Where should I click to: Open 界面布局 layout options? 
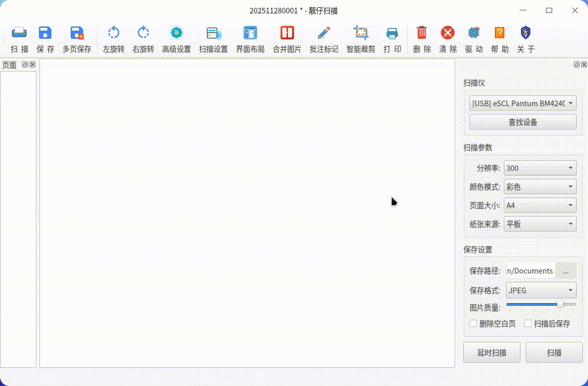tap(250, 33)
